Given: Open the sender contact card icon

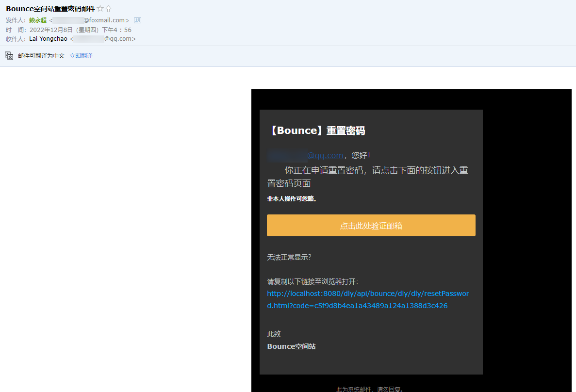Looking at the screenshot, I should tap(137, 20).
